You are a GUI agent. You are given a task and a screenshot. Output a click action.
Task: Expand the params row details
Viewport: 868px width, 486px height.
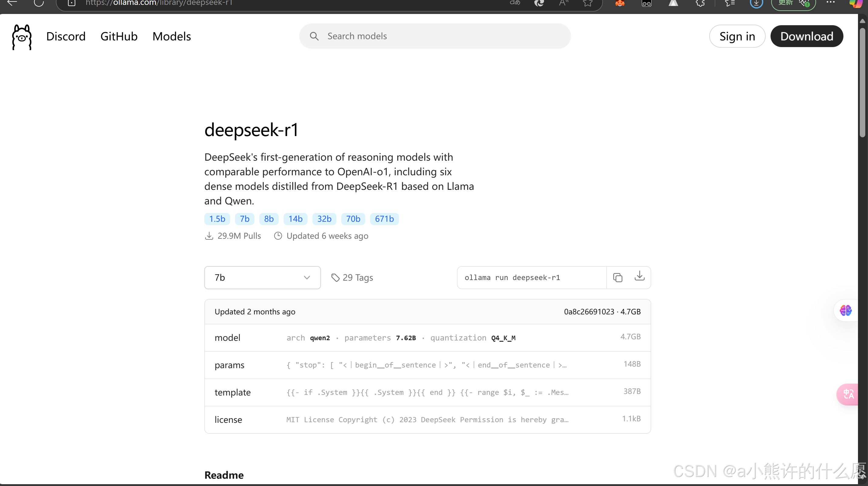click(x=427, y=365)
